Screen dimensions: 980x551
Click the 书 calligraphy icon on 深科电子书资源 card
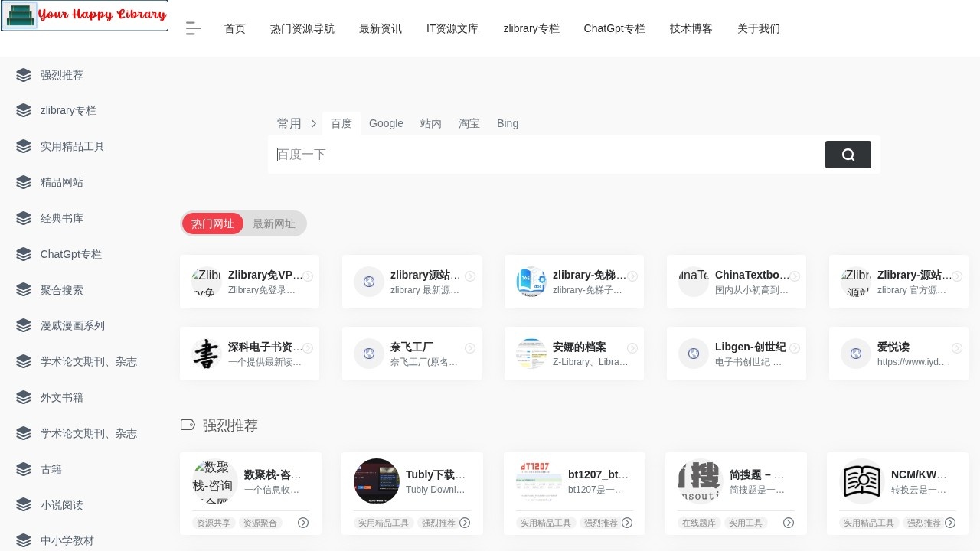click(206, 354)
